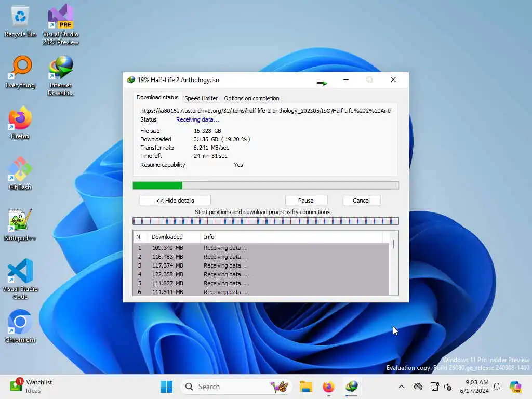
Task: Click the OneDrive cloud tray icon
Action: click(418, 387)
